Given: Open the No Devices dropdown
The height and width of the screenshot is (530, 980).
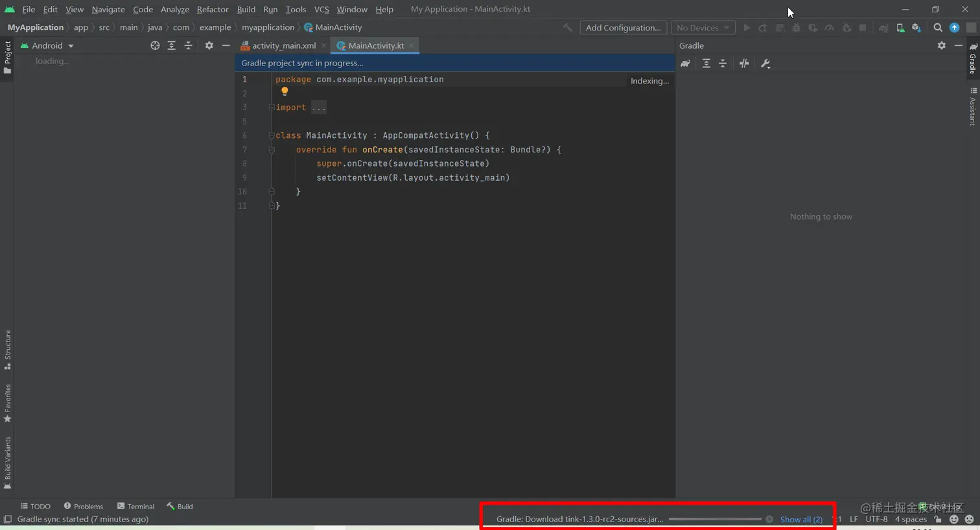Looking at the screenshot, I should pos(703,28).
